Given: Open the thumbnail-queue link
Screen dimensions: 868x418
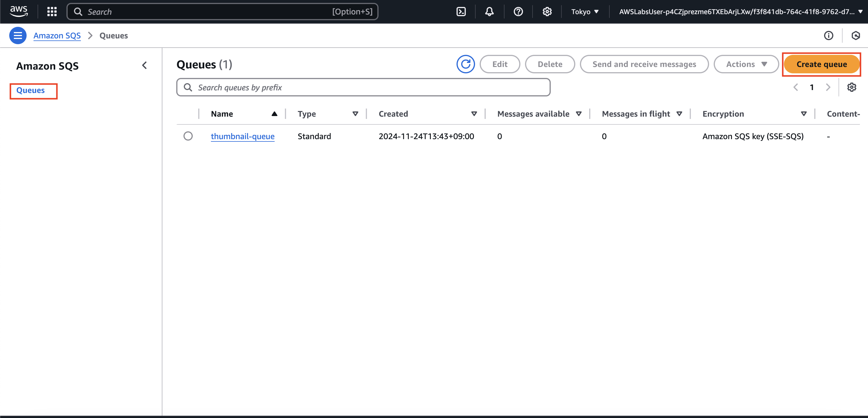Looking at the screenshot, I should point(243,136).
